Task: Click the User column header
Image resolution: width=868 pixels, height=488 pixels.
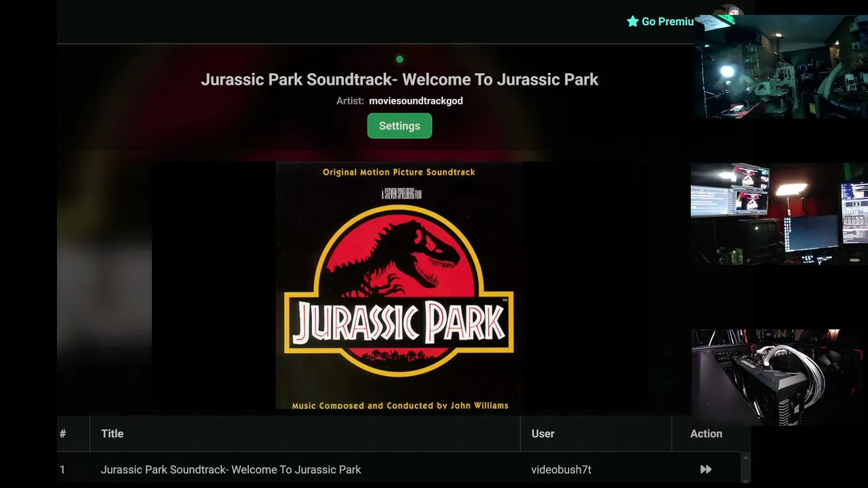Action: pyautogui.click(x=542, y=434)
